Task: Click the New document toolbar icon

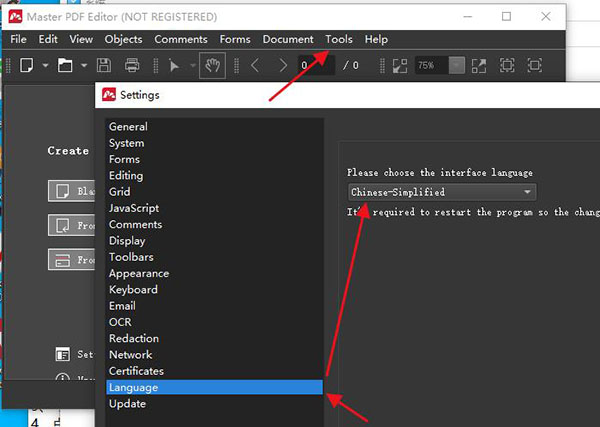Action: pyautogui.click(x=27, y=65)
